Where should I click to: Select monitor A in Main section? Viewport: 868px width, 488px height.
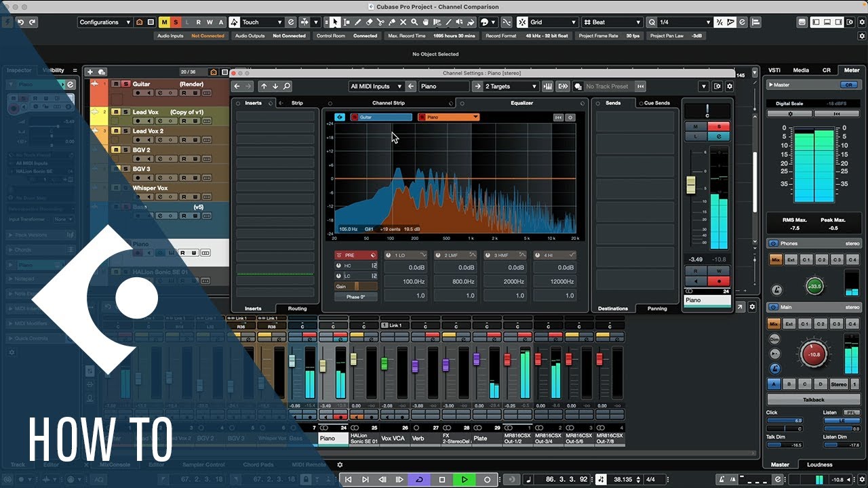point(774,384)
